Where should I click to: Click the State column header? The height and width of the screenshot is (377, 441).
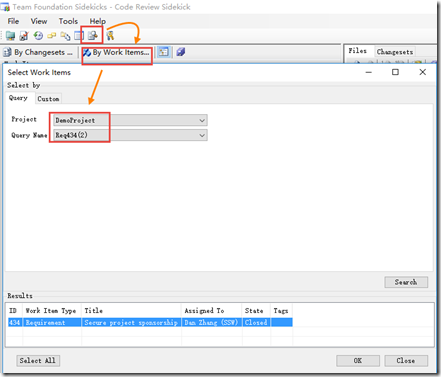coord(256,311)
